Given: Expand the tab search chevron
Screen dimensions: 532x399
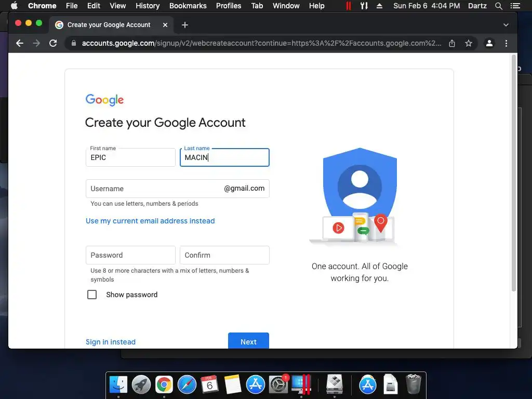Looking at the screenshot, I should [x=506, y=25].
